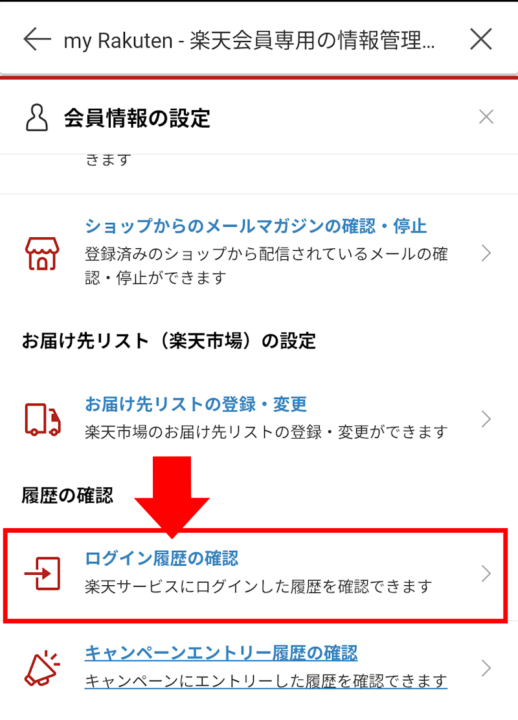This screenshot has height=720, width=518.
Task: Open ログイン履歴の確認 link
Action: click(x=162, y=558)
